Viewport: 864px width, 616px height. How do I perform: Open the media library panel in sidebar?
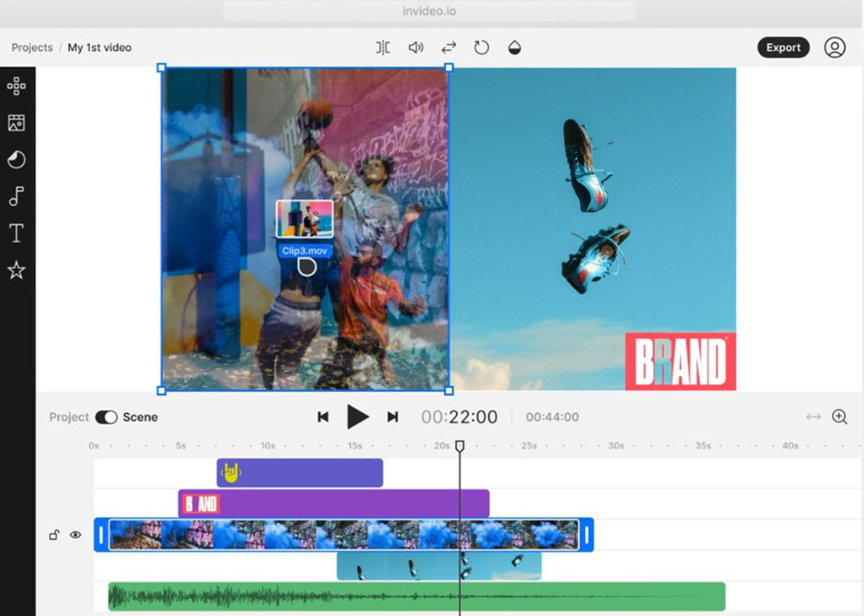pyautogui.click(x=16, y=122)
